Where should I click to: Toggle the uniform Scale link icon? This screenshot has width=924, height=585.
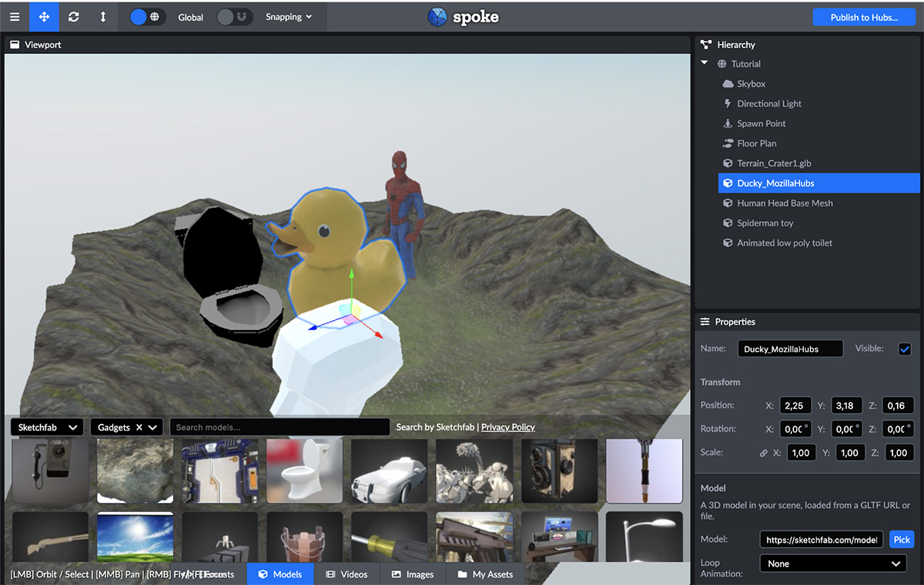(764, 453)
